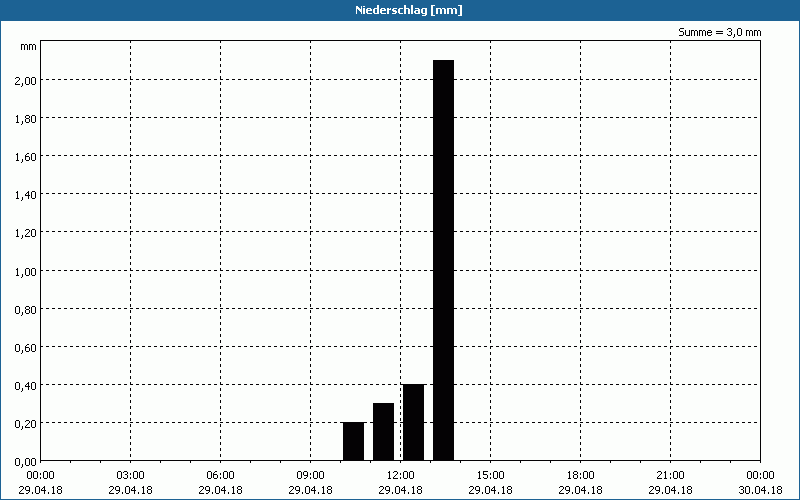The width and height of the screenshot is (800, 500).
Task: Click the 0,20 y-axis value
Action: (x=26, y=423)
